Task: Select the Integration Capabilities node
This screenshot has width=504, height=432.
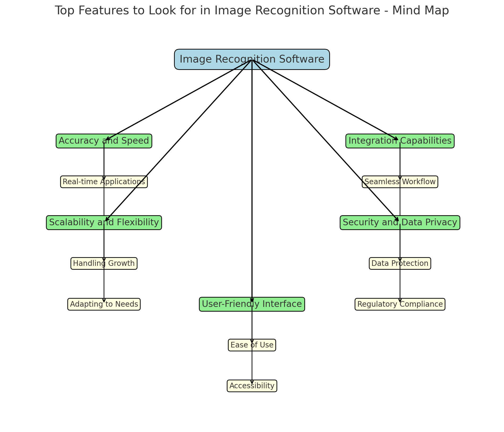Action: pos(399,141)
